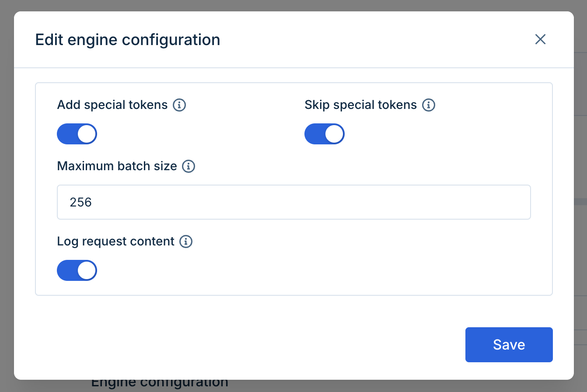Click the 256 value in batch size box

coord(81,202)
